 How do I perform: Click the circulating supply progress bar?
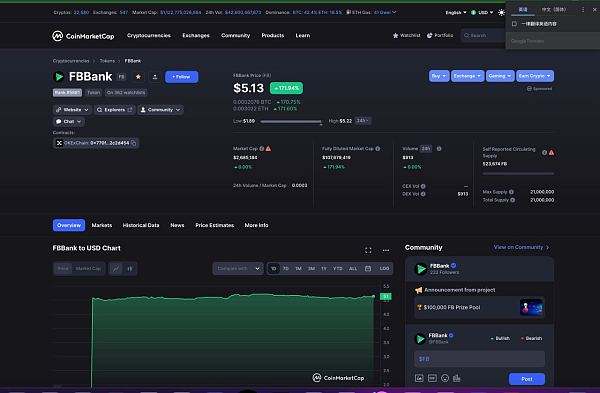click(x=518, y=173)
